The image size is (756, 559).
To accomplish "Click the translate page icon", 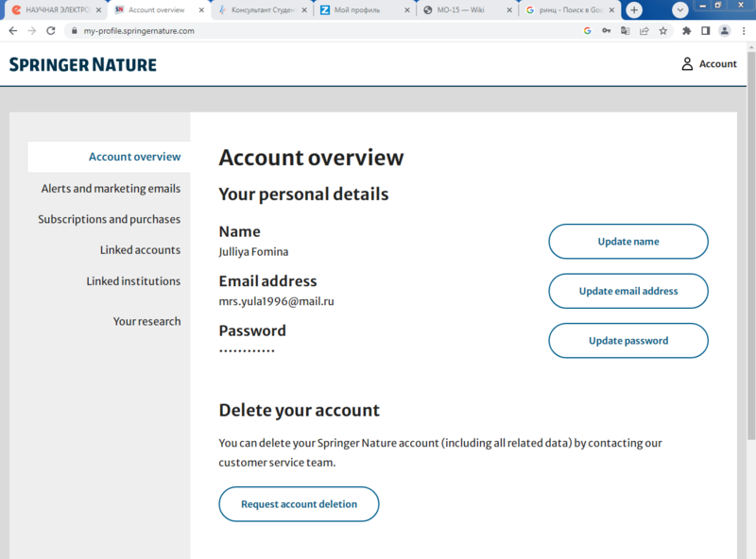I will tap(625, 31).
